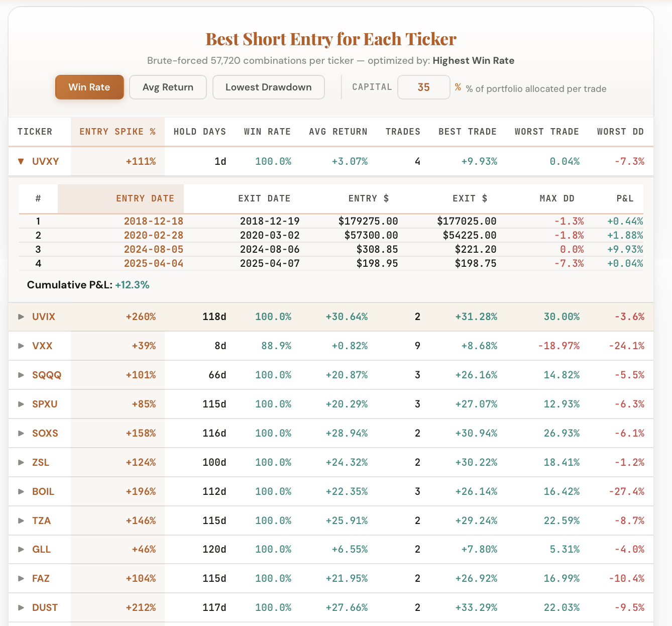
Task: Click the Worst DD column header
Action: click(x=620, y=132)
